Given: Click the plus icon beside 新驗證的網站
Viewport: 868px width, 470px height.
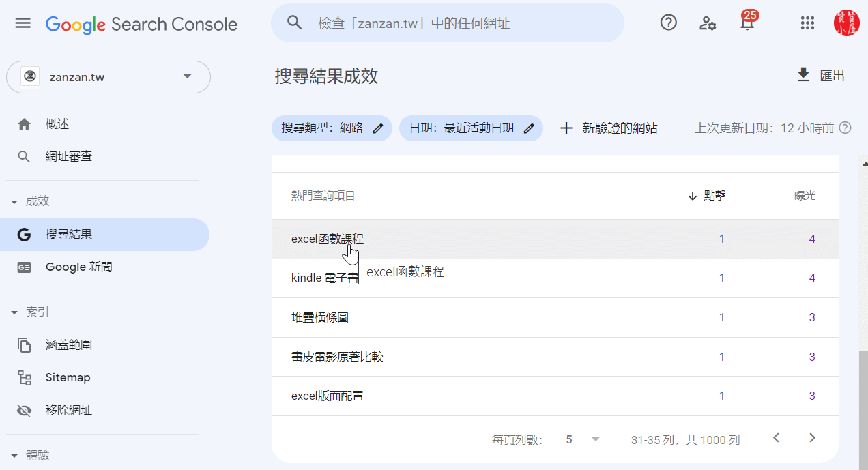Looking at the screenshot, I should coord(566,128).
